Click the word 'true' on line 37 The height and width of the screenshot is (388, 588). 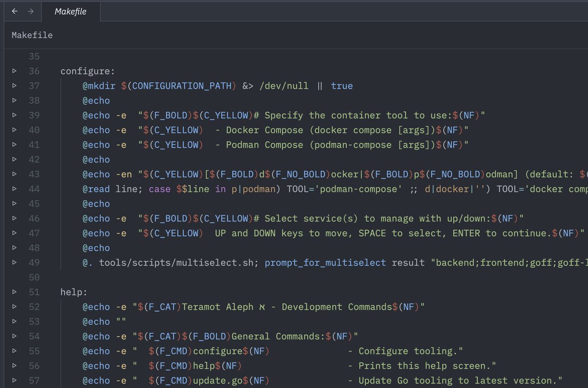click(342, 86)
